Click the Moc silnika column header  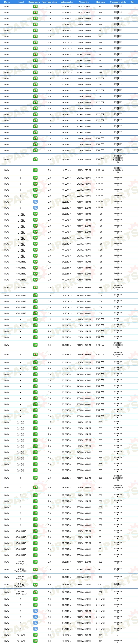pyautogui.click(x=84, y=2)
